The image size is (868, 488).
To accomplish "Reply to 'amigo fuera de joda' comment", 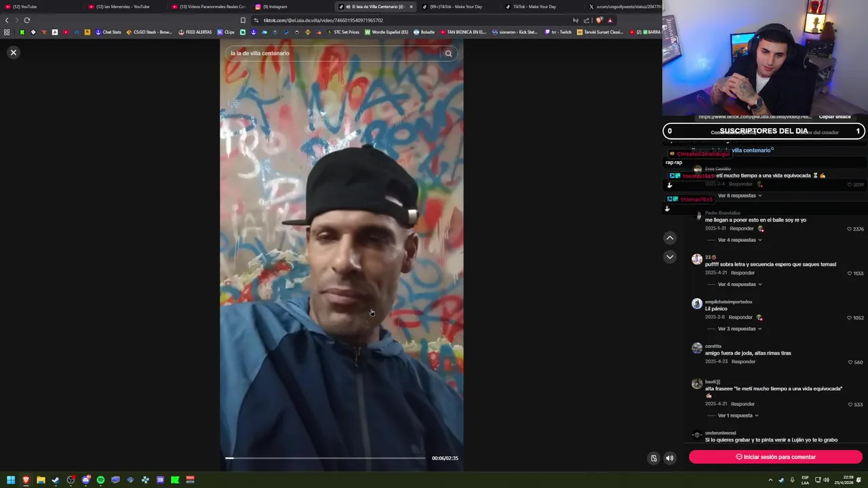I will (743, 361).
